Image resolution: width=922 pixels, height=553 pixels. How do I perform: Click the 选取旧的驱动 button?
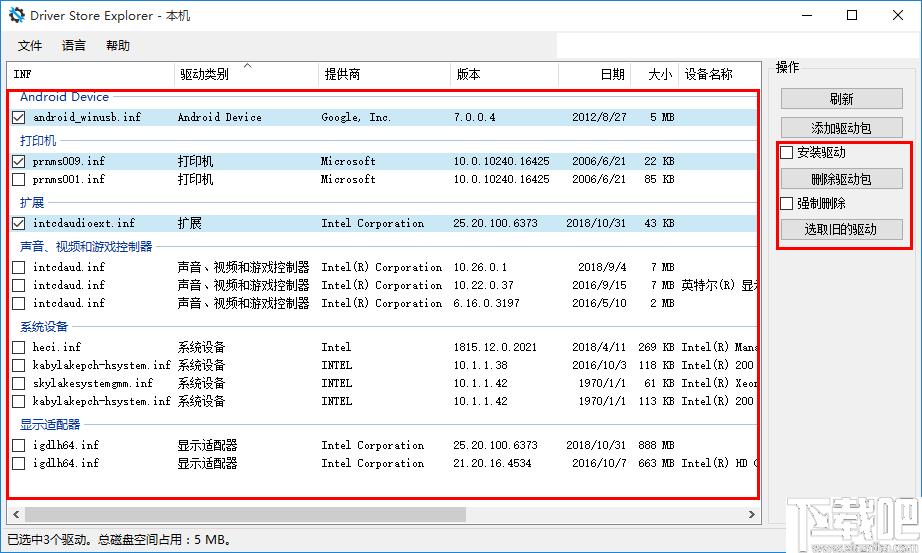coord(841,229)
